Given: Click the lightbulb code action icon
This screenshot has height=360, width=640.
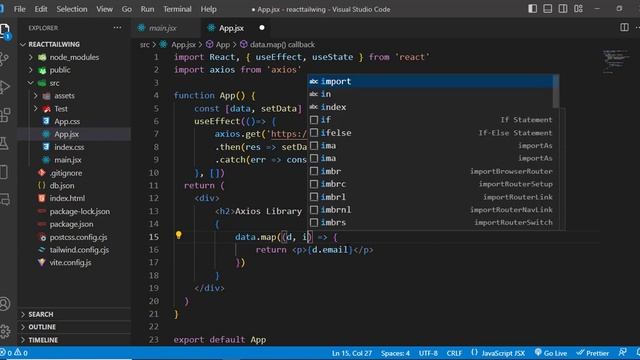Looking at the screenshot, I should (x=178, y=235).
